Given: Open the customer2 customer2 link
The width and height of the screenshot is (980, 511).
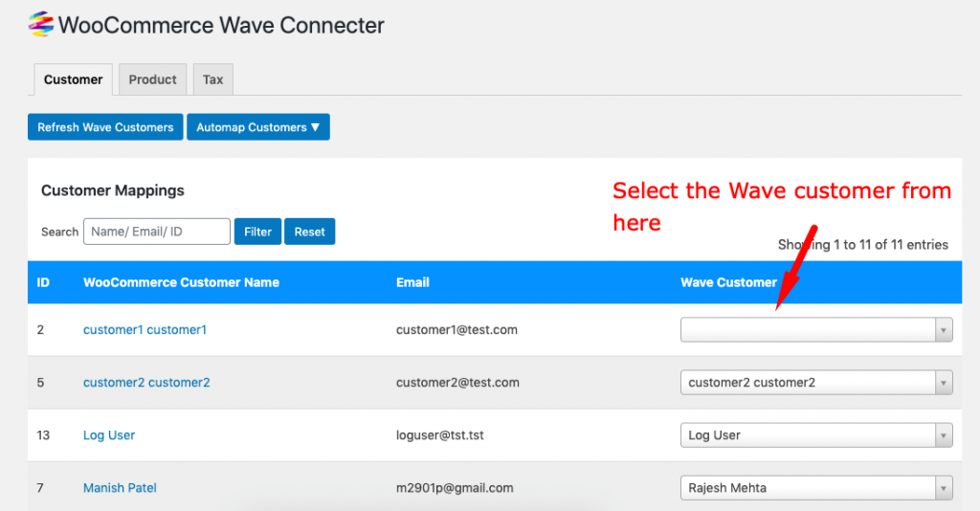Looking at the screenshot, I should [146, 383].
